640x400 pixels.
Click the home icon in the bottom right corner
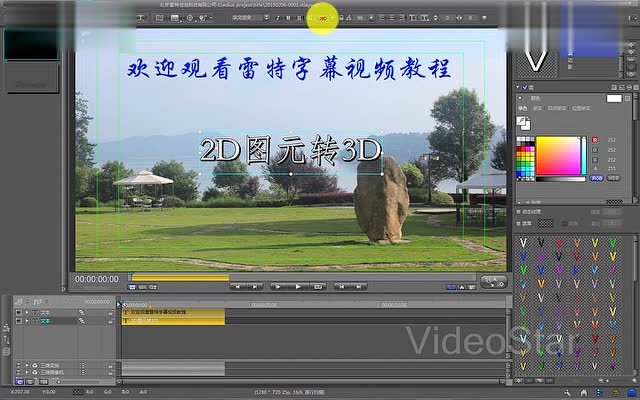point(584,393)
